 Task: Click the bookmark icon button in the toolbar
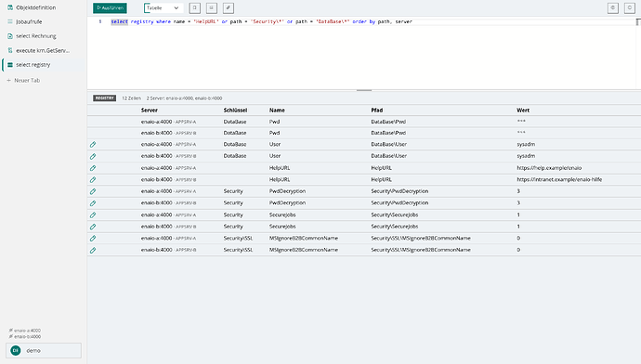(x=194, y=7)
